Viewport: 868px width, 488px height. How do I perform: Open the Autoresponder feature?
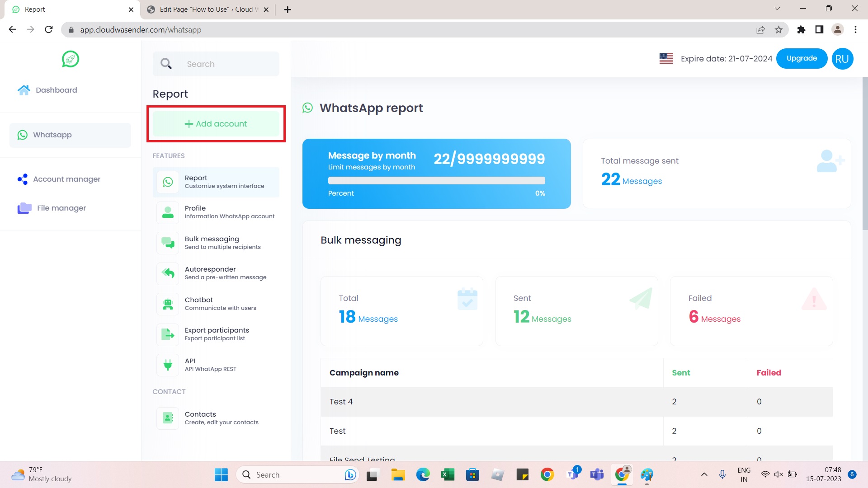point(216,273)
